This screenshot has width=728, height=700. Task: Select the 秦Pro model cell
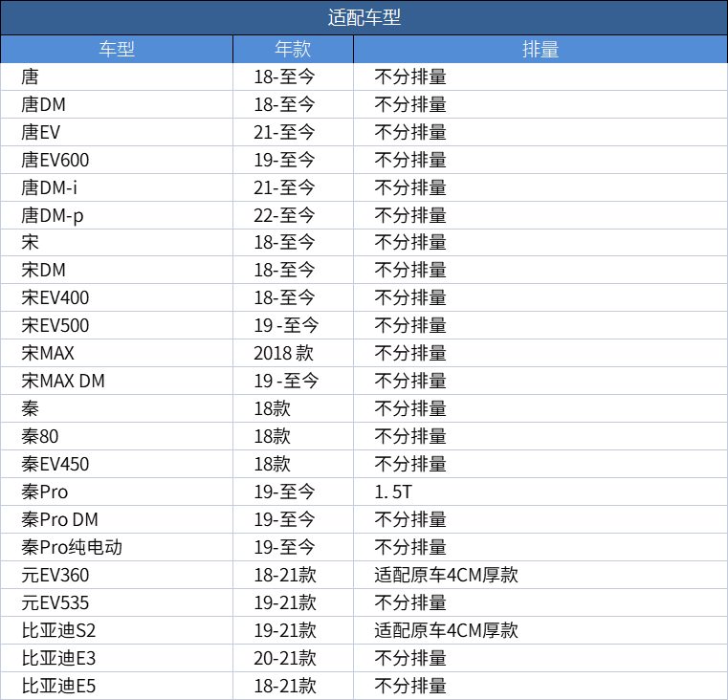(117, 492)
